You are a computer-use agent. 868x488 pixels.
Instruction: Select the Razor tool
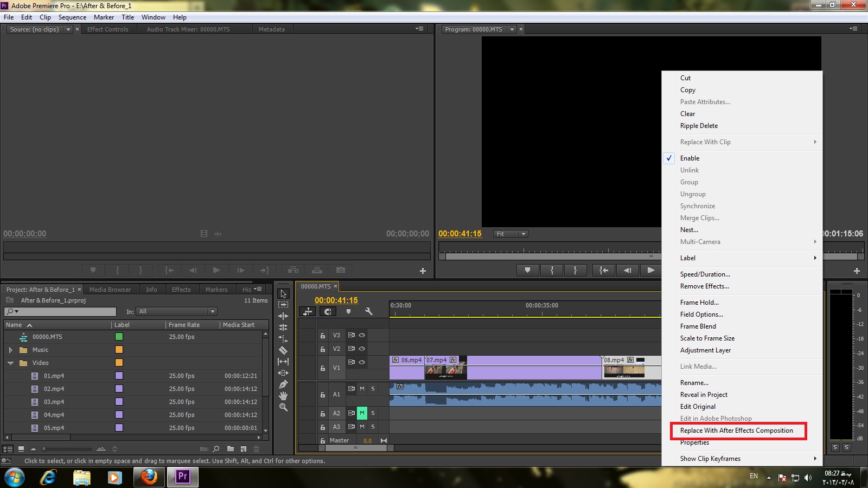[x=283, y=350]
